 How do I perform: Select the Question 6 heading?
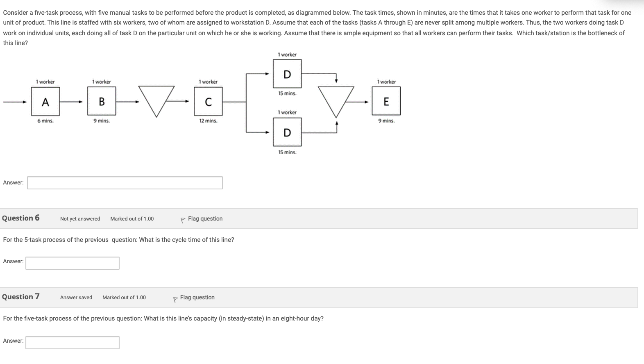[20, 218]
